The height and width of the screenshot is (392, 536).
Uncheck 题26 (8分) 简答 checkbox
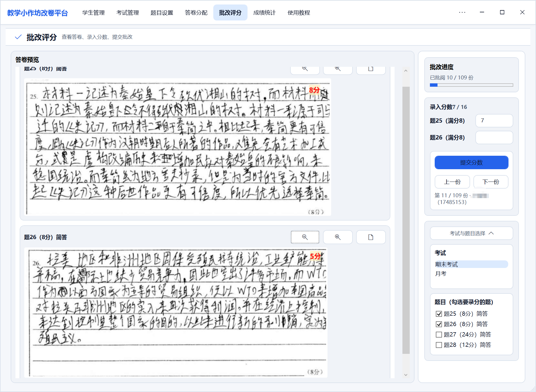click(439, 324)
